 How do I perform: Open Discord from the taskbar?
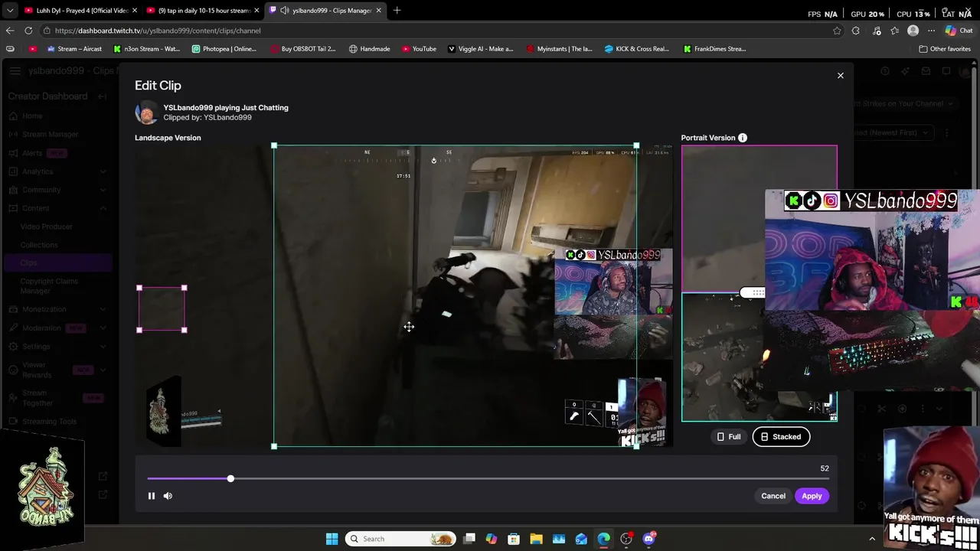pyautogui.click(x=649, y=539)
